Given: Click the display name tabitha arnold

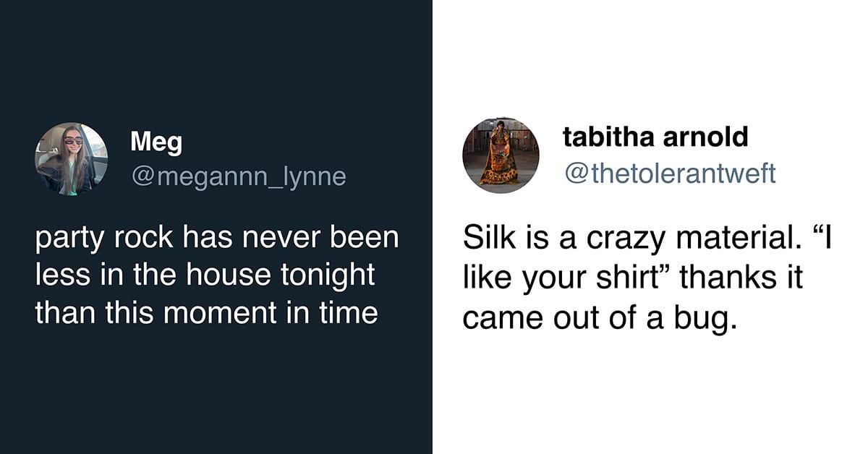Looking at the screenshot, I should [655, 136].
